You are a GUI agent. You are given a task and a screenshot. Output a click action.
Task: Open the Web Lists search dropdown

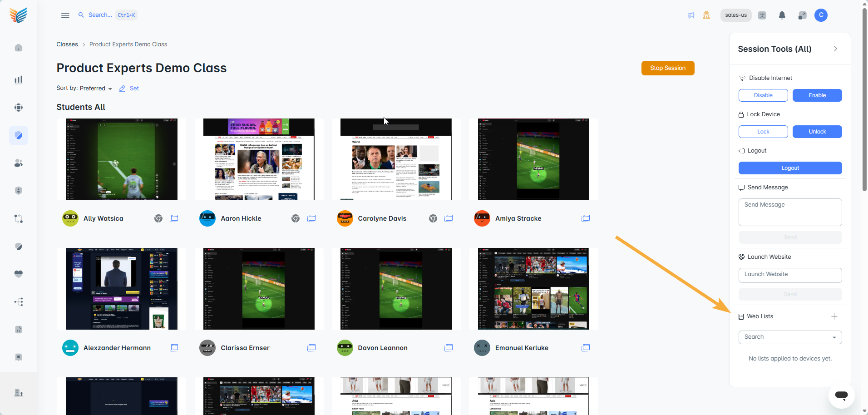pyautogui.click(x=790, y=337)
